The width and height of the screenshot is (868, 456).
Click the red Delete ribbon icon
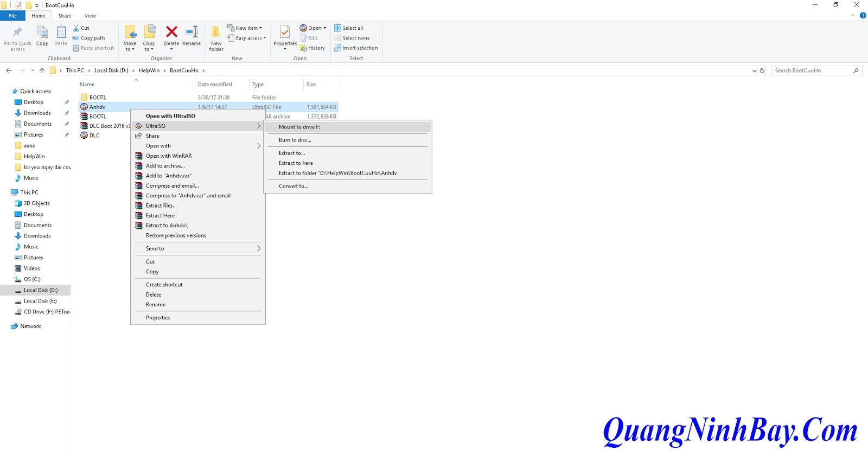pyautogui.click(x=171, y=32)
